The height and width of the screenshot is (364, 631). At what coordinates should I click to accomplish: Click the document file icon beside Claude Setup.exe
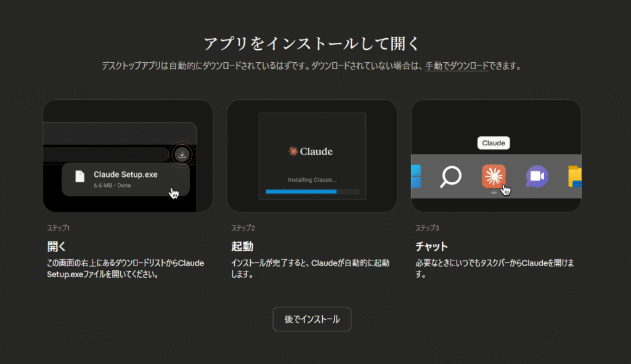point(79,177)
